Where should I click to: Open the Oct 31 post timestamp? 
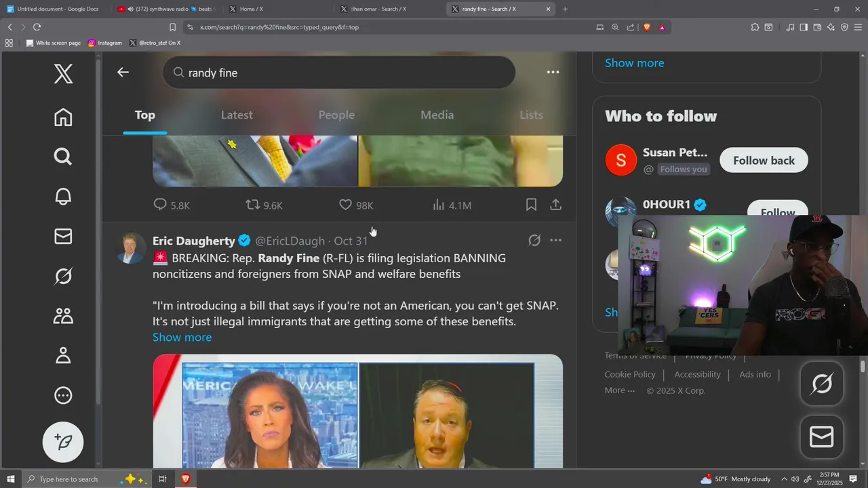pyautogui.click(x=351, y=241)
